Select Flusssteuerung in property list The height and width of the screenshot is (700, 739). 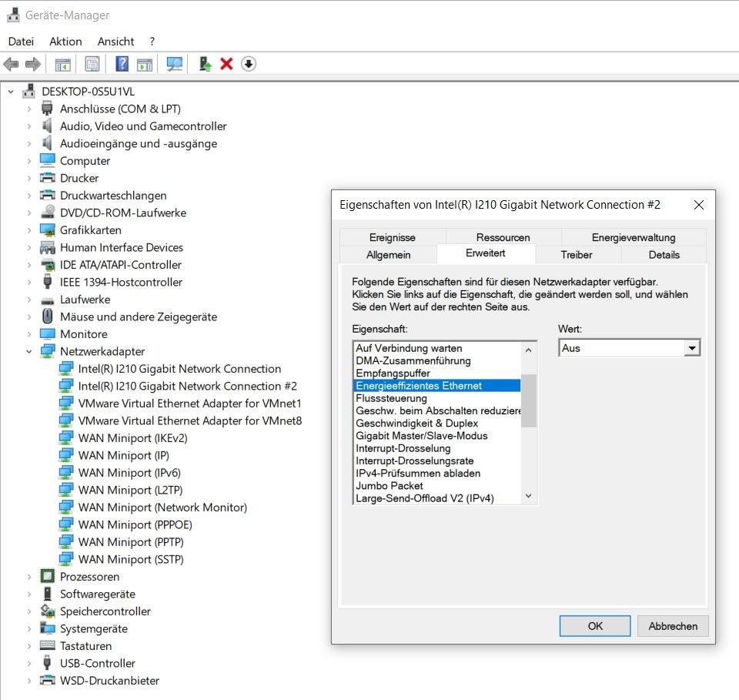coord(437,398)
